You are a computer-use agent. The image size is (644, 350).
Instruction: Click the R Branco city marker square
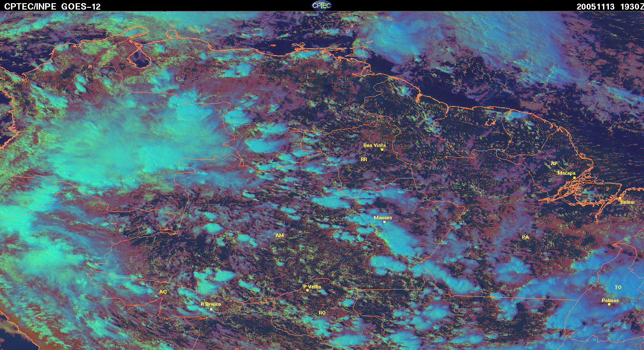point(211,309)
